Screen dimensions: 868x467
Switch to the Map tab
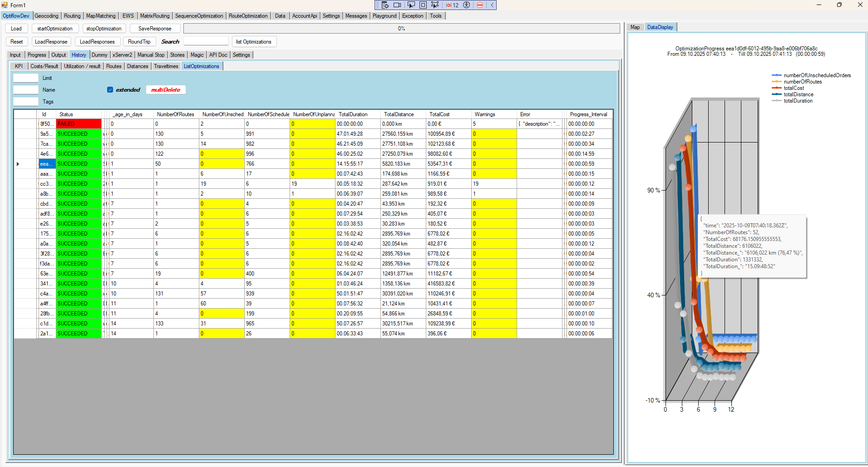[635, 27]
